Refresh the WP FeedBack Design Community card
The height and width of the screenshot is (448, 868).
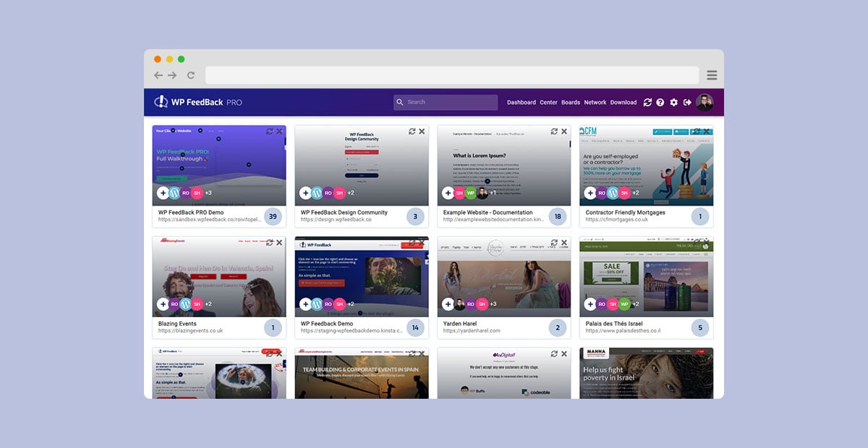412,132
